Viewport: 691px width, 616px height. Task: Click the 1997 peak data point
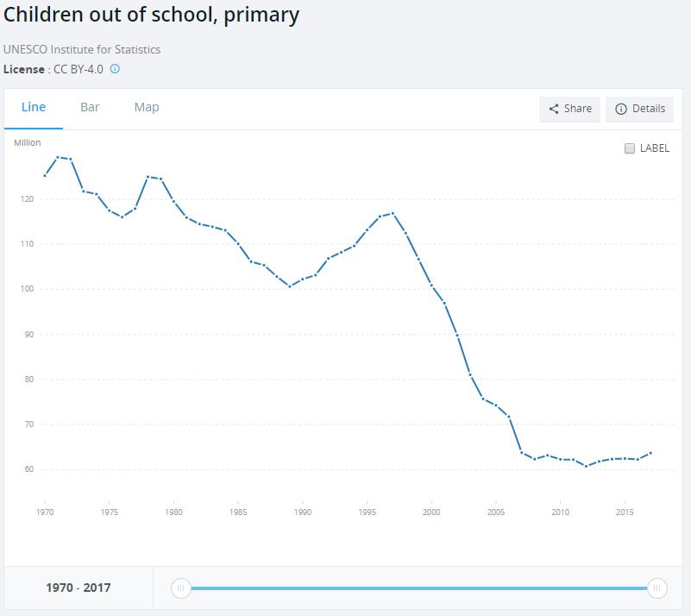(x=393, y=214)
